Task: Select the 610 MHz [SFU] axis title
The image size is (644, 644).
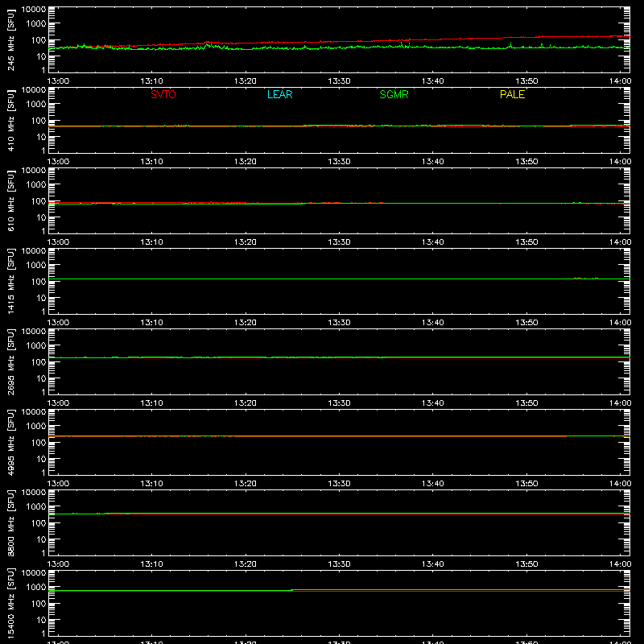Action: click(10, 201)
